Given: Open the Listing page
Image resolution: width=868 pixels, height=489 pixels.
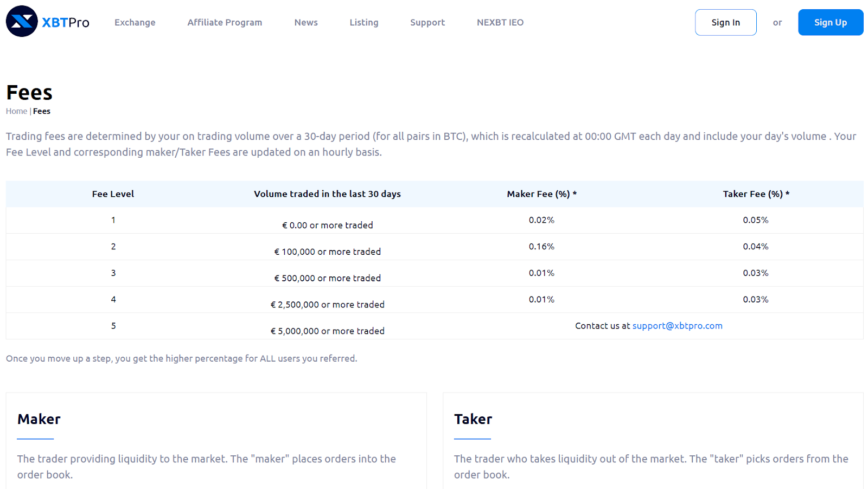Looking at the screenshot, I should [x=364, y=22].
